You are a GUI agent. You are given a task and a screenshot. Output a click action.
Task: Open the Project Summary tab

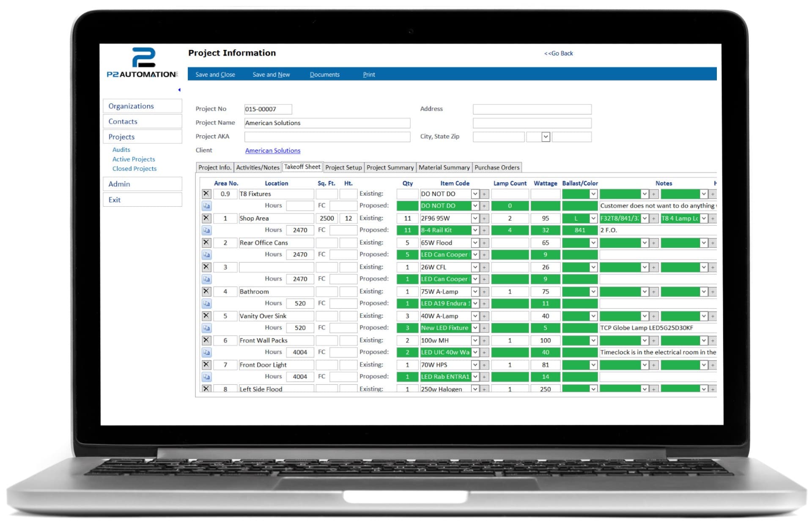[390, 167]
